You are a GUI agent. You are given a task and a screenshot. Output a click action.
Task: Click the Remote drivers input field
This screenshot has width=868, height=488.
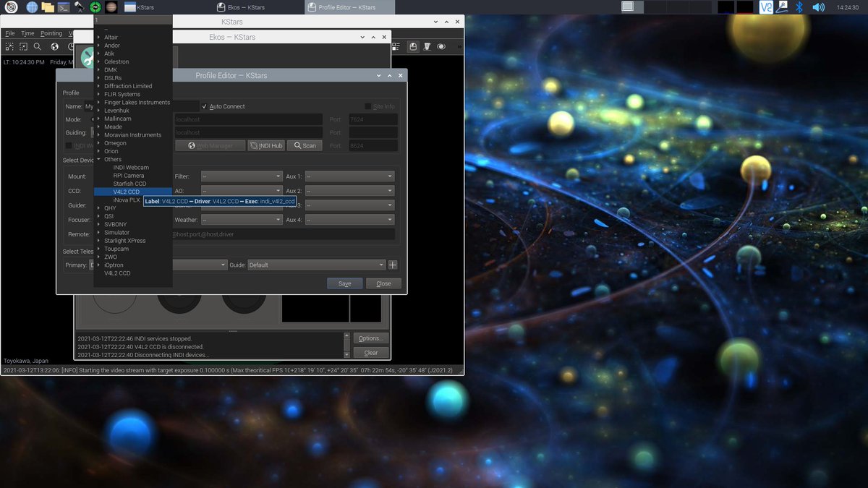point(284,234)
